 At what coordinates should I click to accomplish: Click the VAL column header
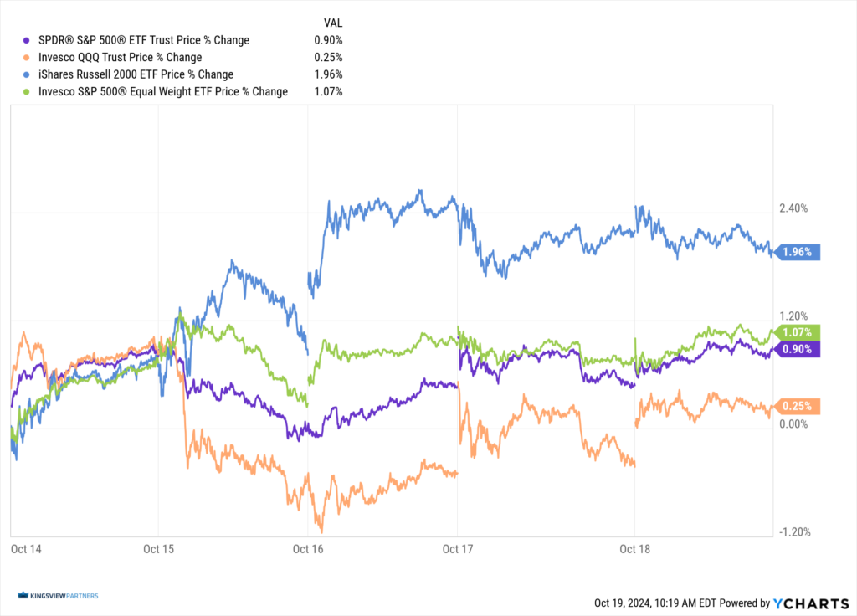332,22
